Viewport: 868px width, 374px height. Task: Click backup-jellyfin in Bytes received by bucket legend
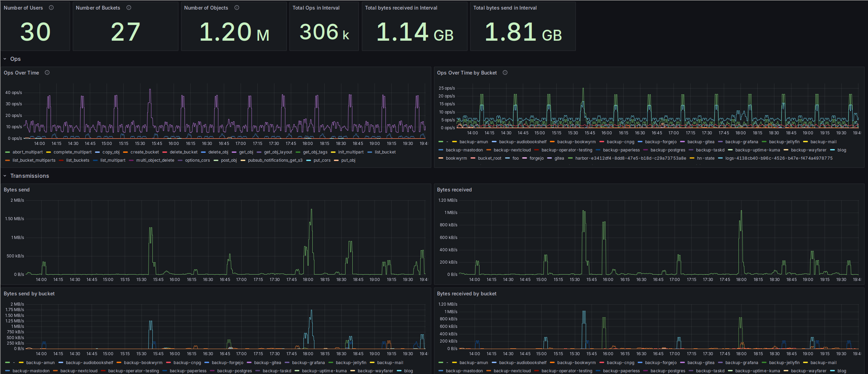784,363
